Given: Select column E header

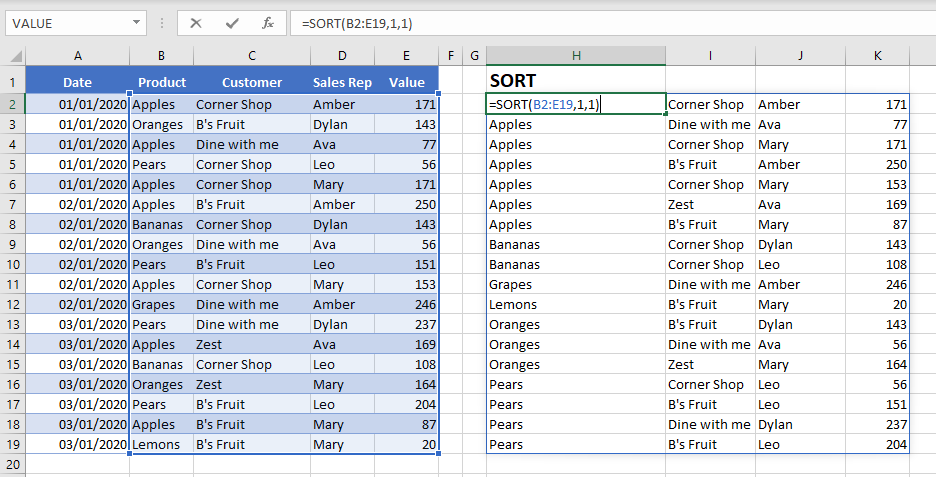Looking at the screenshot, I should 406,56.
